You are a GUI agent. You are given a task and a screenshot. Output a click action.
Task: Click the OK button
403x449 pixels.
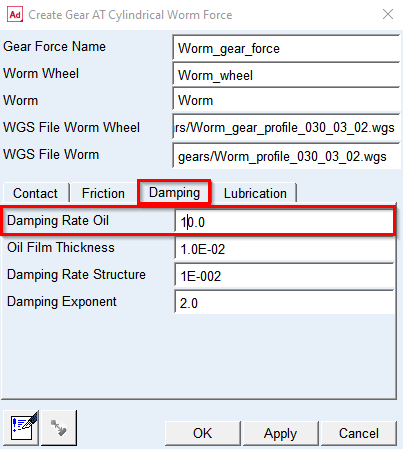(202, 433)
